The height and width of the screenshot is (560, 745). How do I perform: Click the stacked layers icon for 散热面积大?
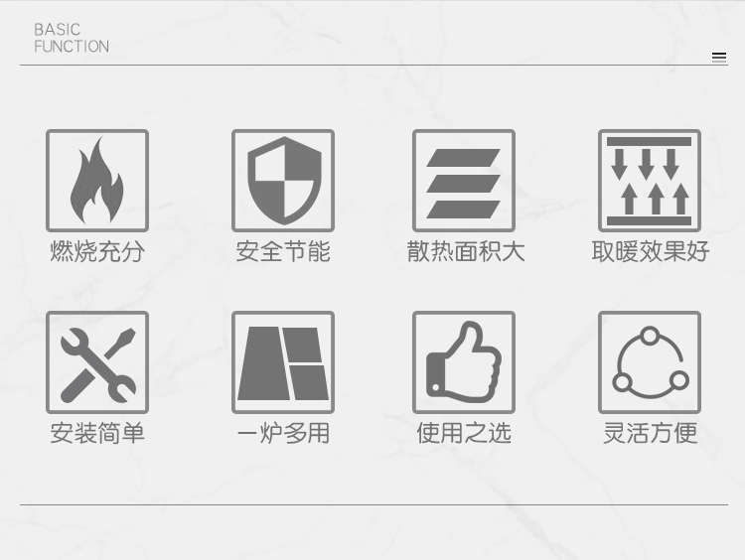coord(464,181)
